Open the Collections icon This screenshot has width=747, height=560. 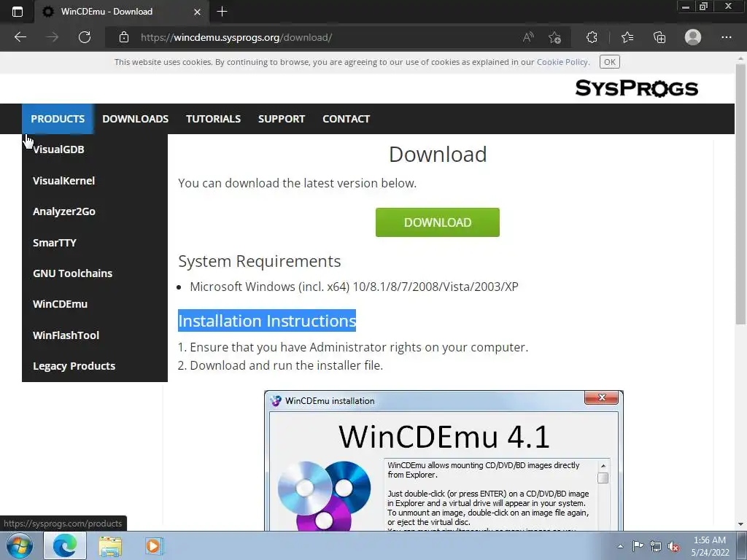click(659, 37)
